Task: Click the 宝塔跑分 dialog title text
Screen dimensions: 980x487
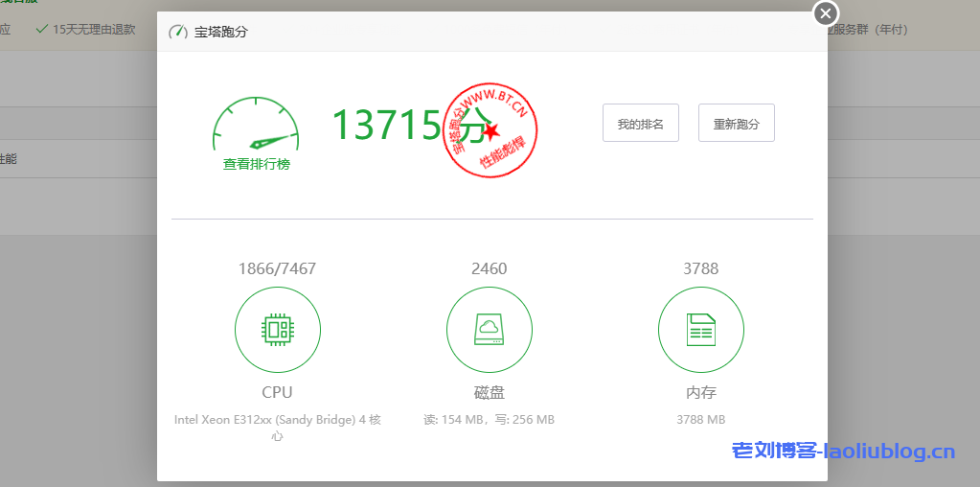Action: (x=221, y=32)
